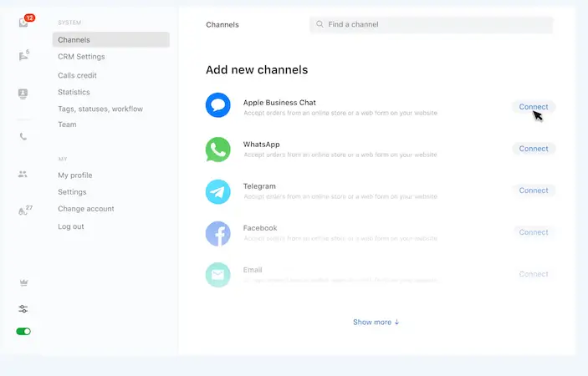Open CRM Settings menu item
588x376 pixels.
point(81,57)
